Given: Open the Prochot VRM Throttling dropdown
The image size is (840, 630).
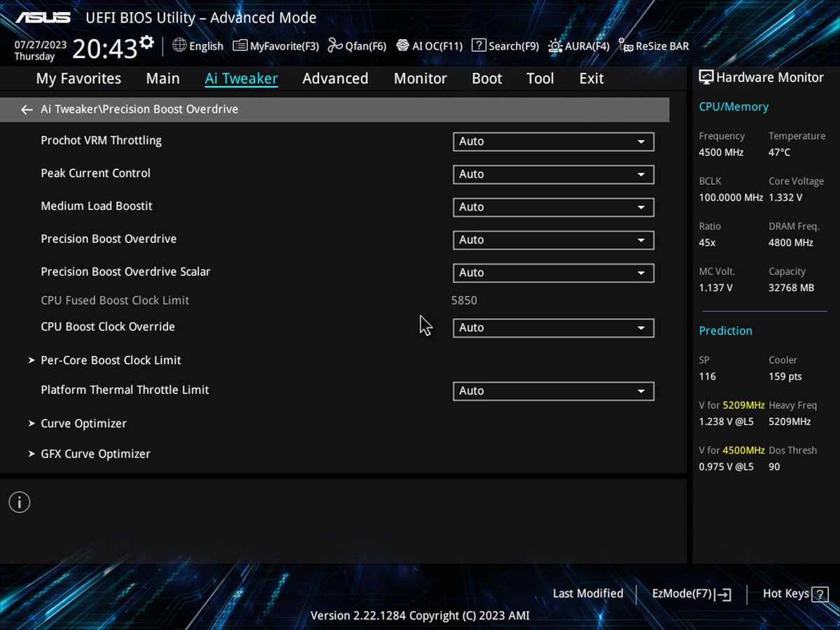Looking at the screenshot, I should pyautogui.click(x=554, y=141).
